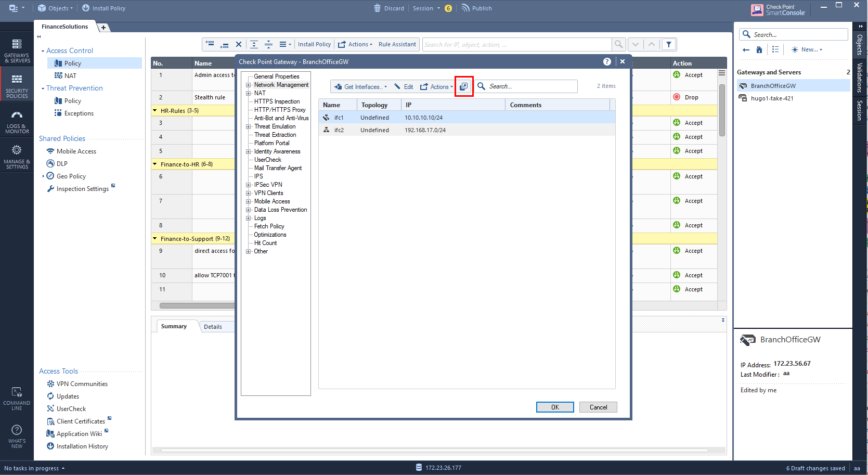Image resolution: width=868 pixels, height=475 pixels.
Task: Click Edit button in interfaces toolbar
Action: [x=404, y=87]
